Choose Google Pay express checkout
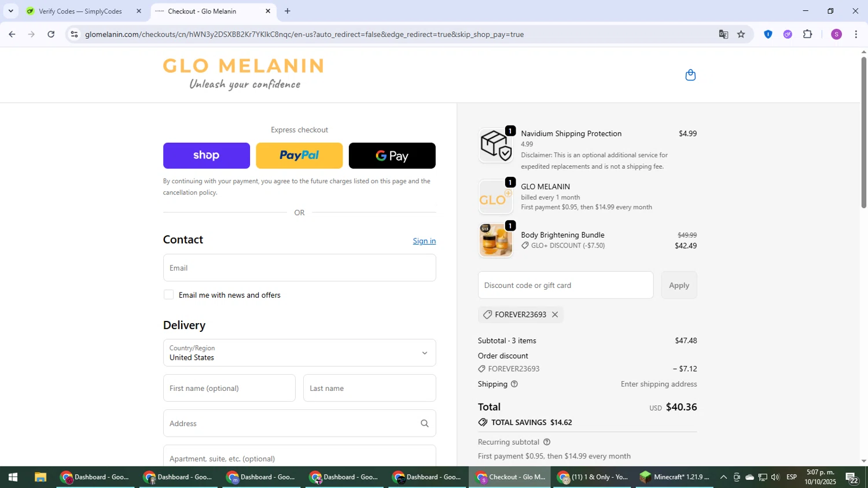This screenshot has height=488, width=868. [x=392, y=156]
